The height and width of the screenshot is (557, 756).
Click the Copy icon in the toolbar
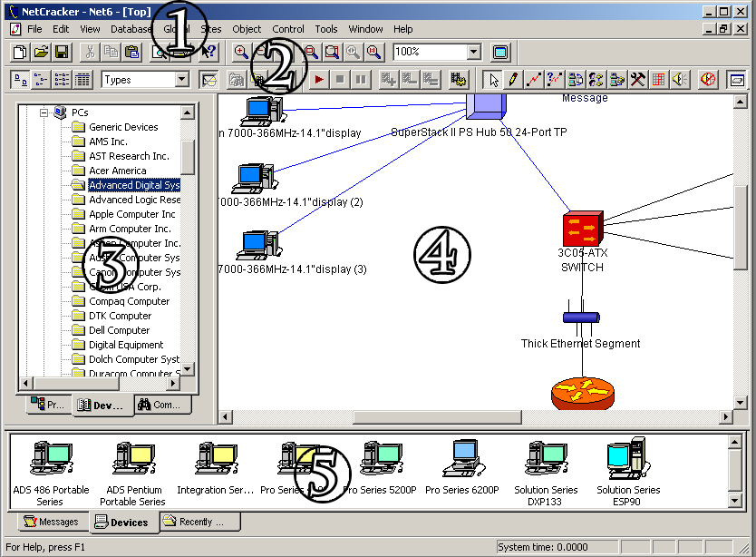point(111,52)
